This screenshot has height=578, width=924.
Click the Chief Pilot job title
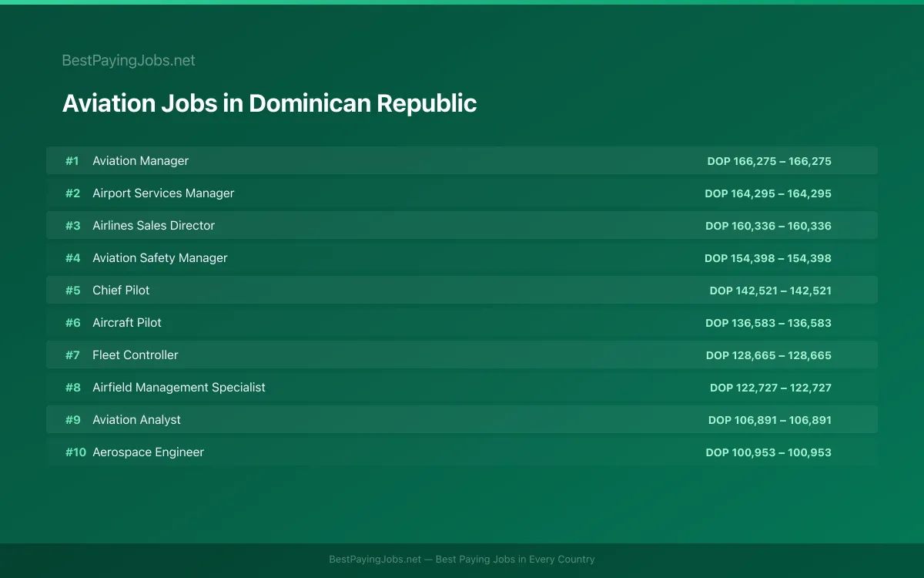pyautogui.click(x=121, y=291)
